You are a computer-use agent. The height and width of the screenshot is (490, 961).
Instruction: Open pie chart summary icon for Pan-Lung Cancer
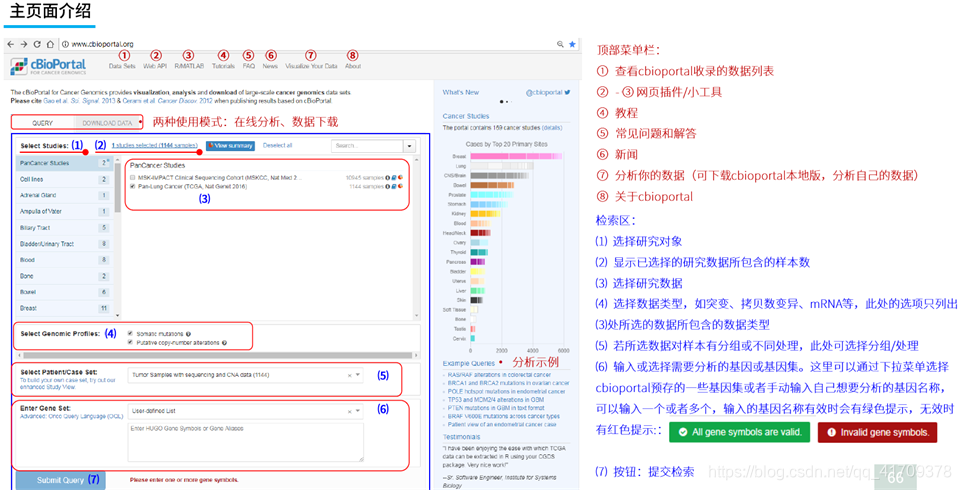point(400,186)
